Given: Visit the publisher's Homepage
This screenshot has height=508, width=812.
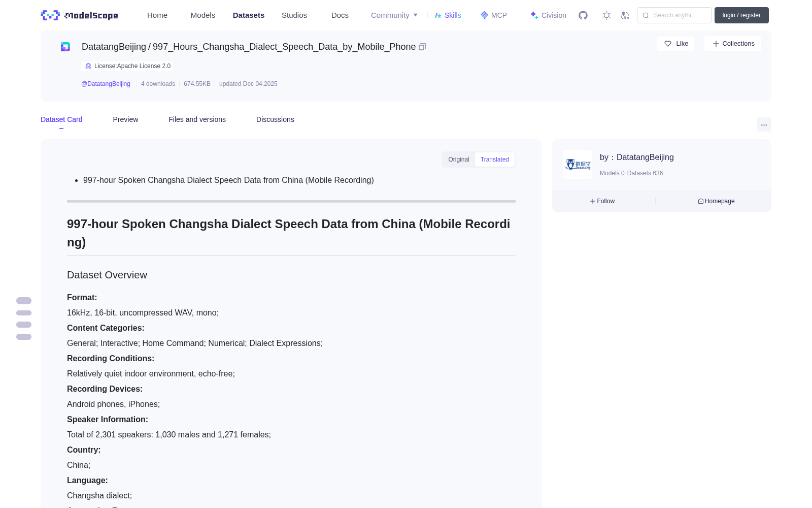Looking at the screenshot, I should click(716, 201).
